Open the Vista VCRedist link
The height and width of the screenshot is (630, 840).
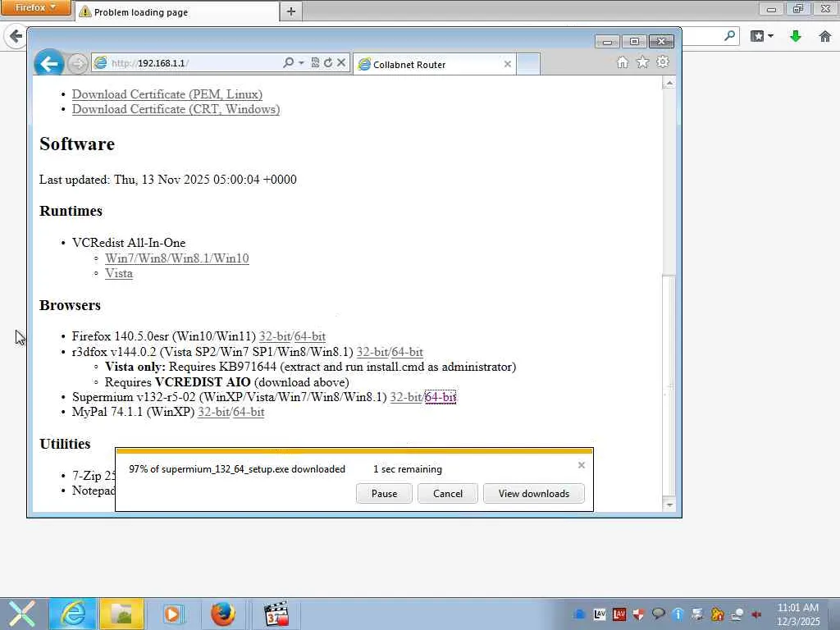(x=119, y=273)
